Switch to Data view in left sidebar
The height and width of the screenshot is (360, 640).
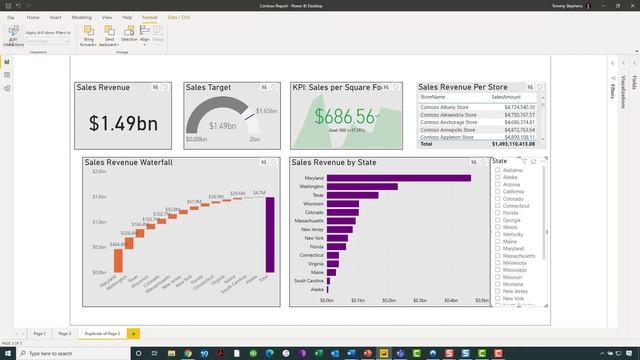click(x=7, y=75)
